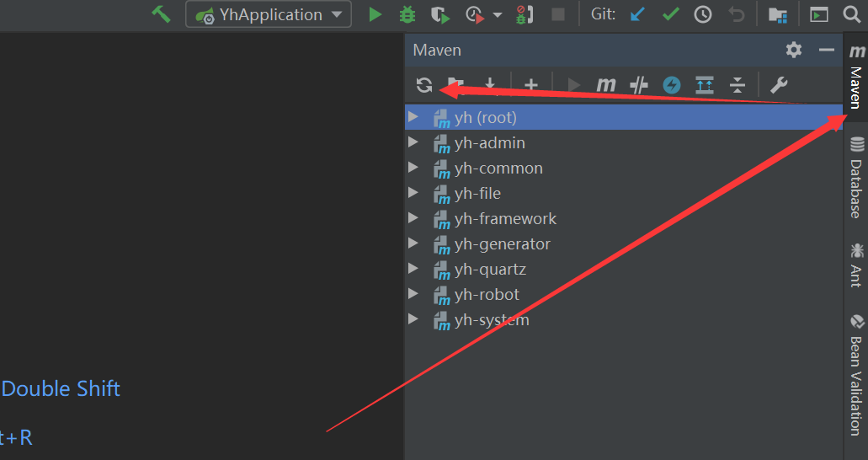Start debugging with the green bug icon
Image resolution: width=868 pixels, height=460 pixels.
coord(407,14)
